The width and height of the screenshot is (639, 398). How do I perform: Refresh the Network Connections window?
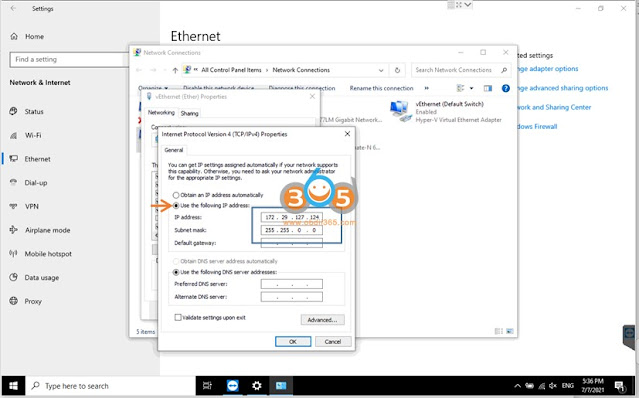tap(397, 70)
